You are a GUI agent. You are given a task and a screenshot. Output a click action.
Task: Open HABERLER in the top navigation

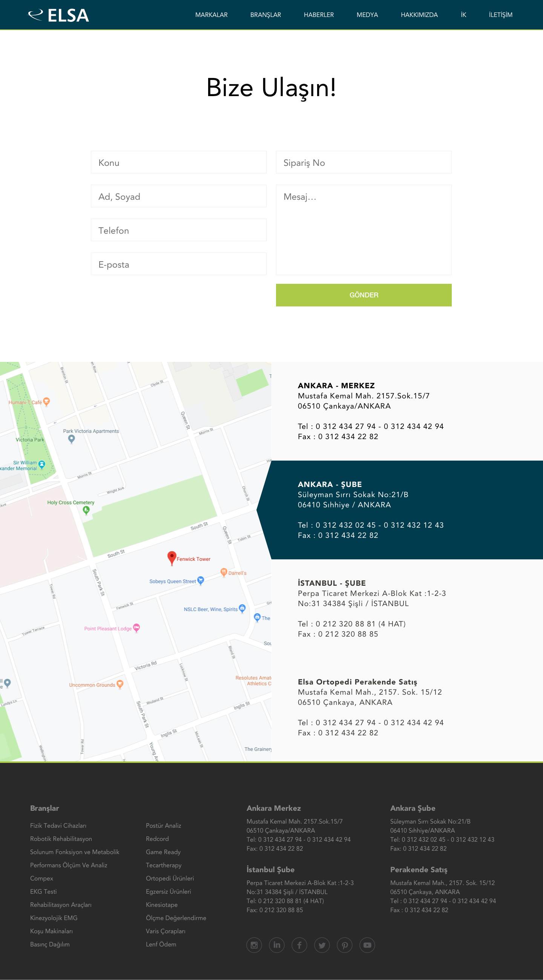pyautogui.click(x=319, y=15)
